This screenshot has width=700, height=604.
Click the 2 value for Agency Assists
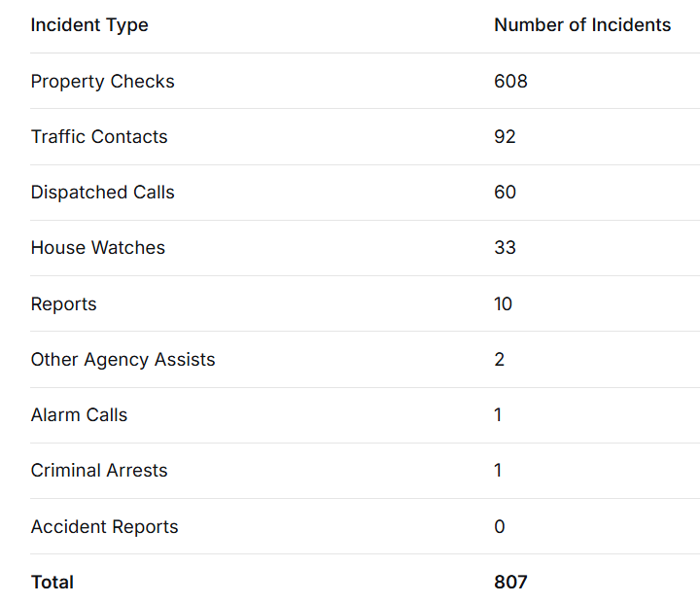click(x=499, y=360)
